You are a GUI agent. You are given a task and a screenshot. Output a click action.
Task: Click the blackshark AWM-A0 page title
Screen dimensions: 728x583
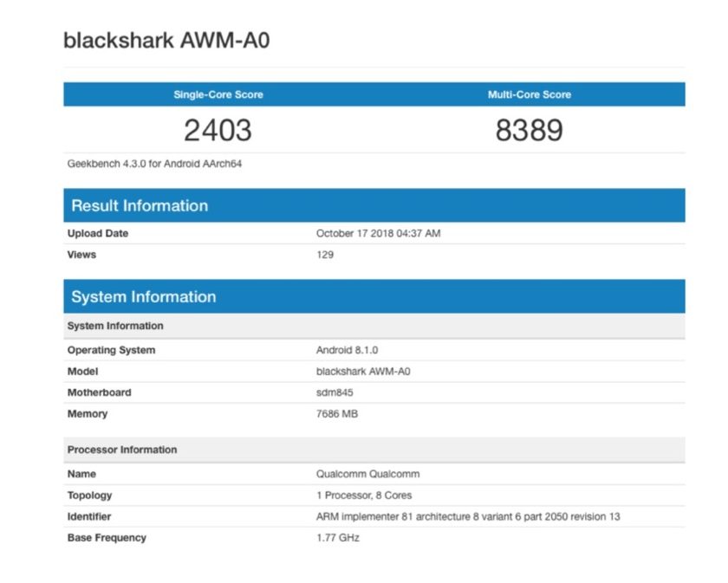(x=166, y=41)
